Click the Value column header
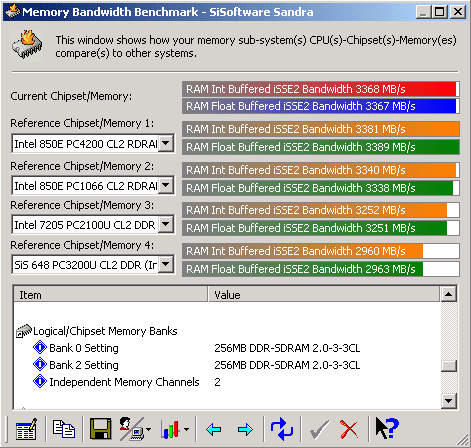This screenshot has height=448, width=471. tap(324, 295)
